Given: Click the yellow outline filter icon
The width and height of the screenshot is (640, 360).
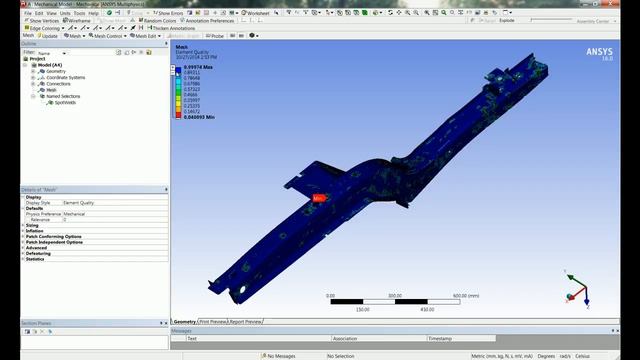Looking at the screenshot, I should click(149, 53).
